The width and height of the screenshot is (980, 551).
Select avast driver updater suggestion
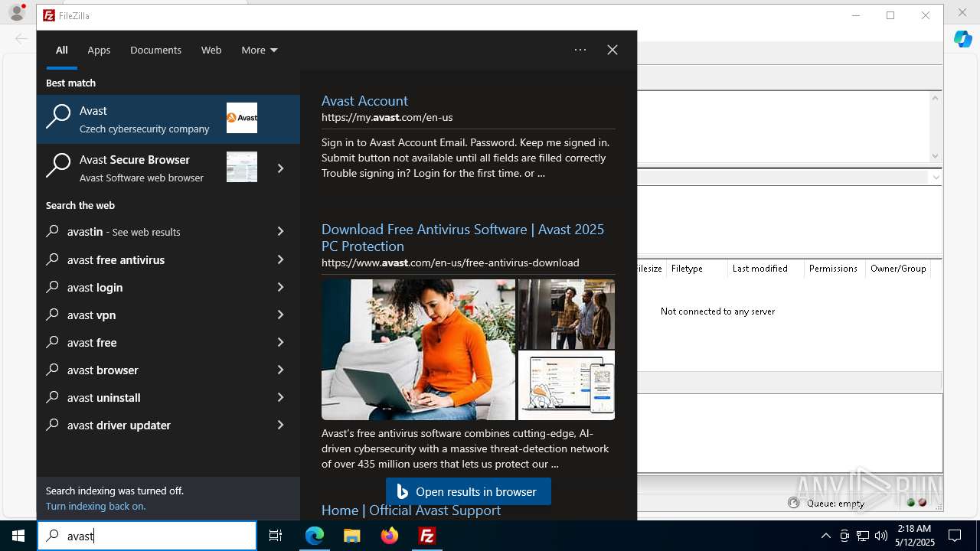pyautogui.click(x=168, y=425)
